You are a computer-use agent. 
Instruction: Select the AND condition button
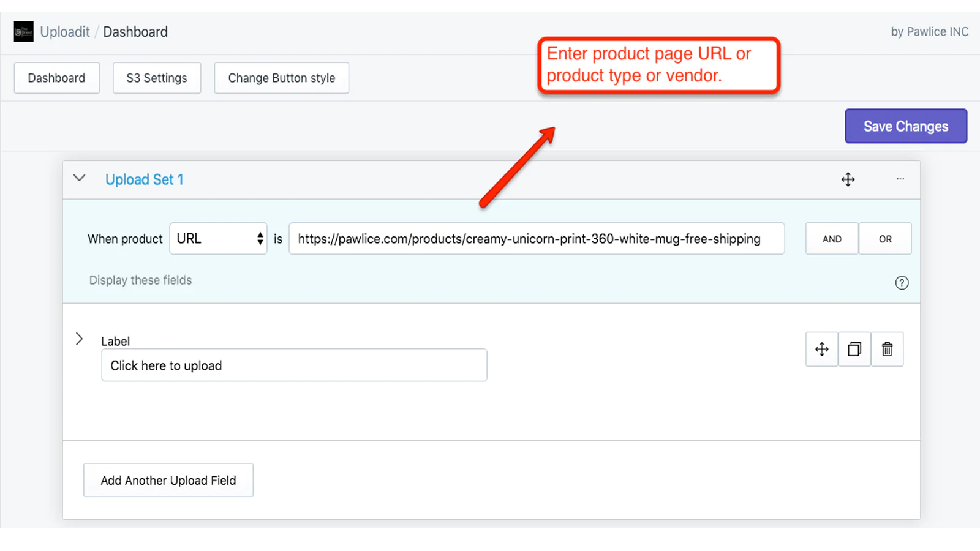[x=831, y=239]
